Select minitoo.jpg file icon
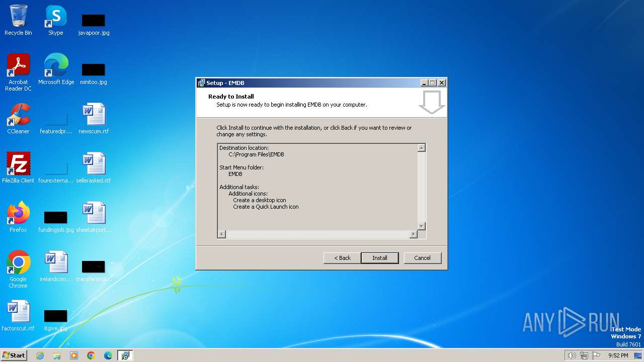Viewport: 644px width, 362px height. click(94, 73)
